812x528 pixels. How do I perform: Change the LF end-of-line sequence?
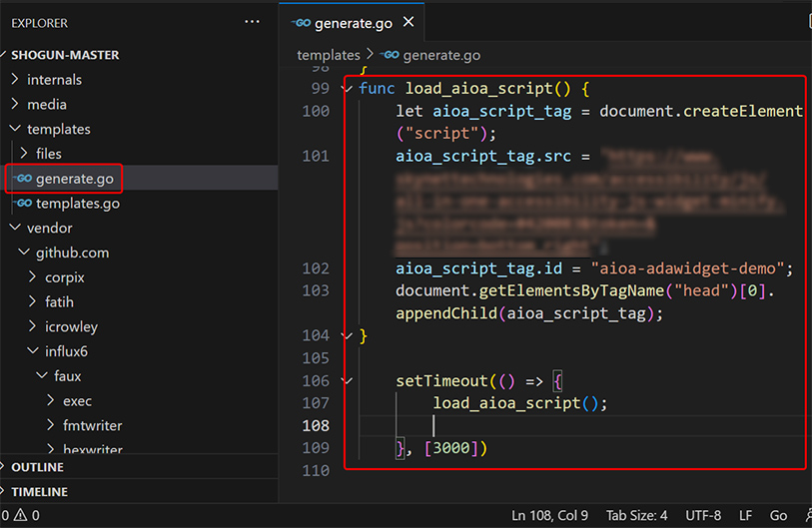click(745, 516)
